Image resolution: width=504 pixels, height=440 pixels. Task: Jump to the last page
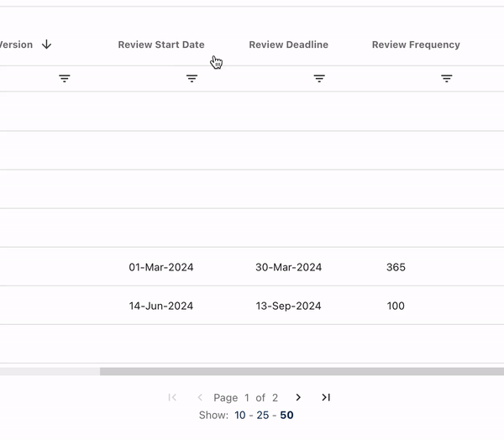[326, 397]
